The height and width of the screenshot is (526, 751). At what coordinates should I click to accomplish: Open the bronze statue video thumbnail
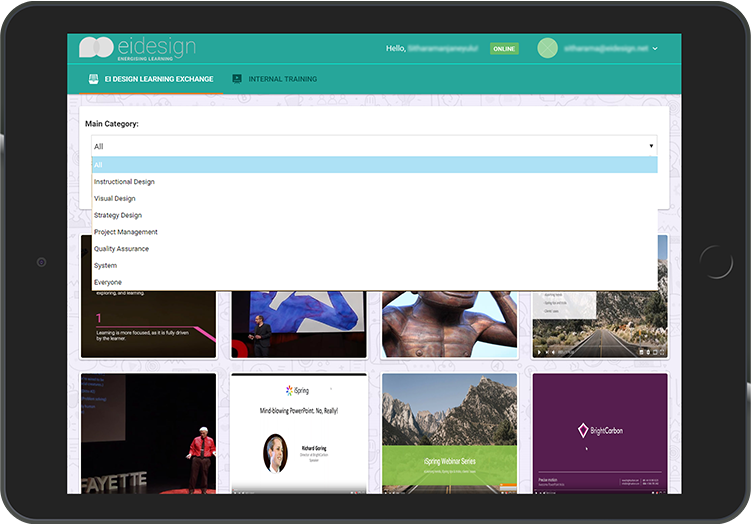(x=449, y=324)
